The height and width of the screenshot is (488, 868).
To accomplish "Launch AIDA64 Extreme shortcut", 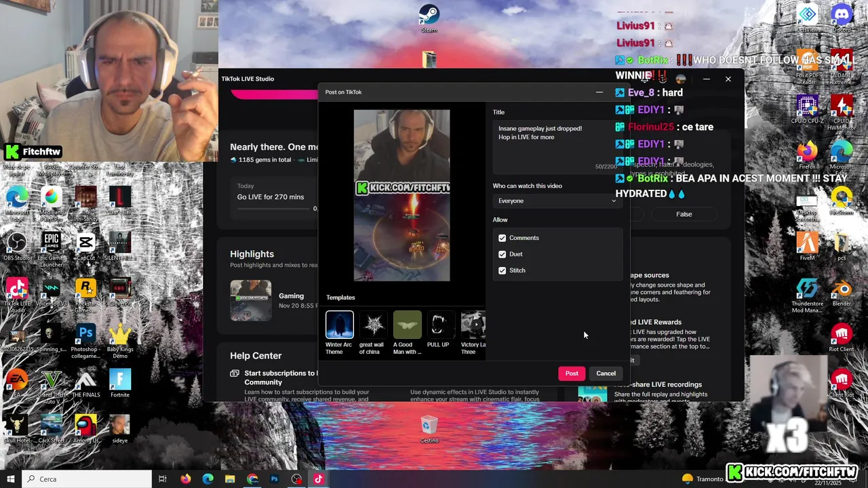I will [x=842, y=67].
